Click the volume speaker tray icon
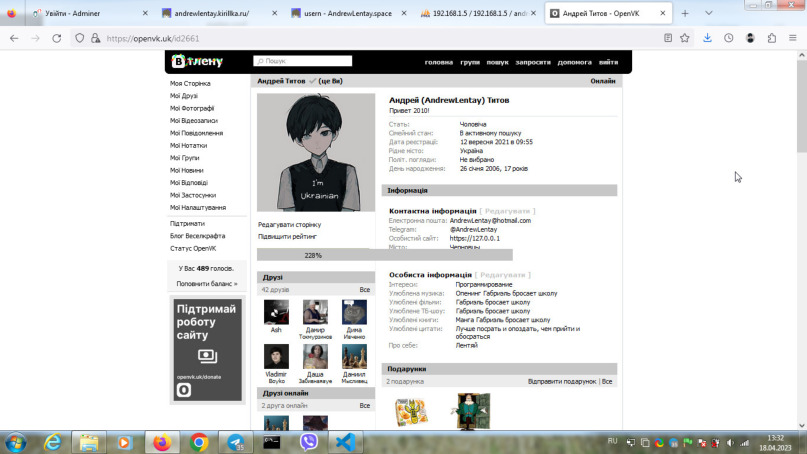807x454 pixels. 730,443
